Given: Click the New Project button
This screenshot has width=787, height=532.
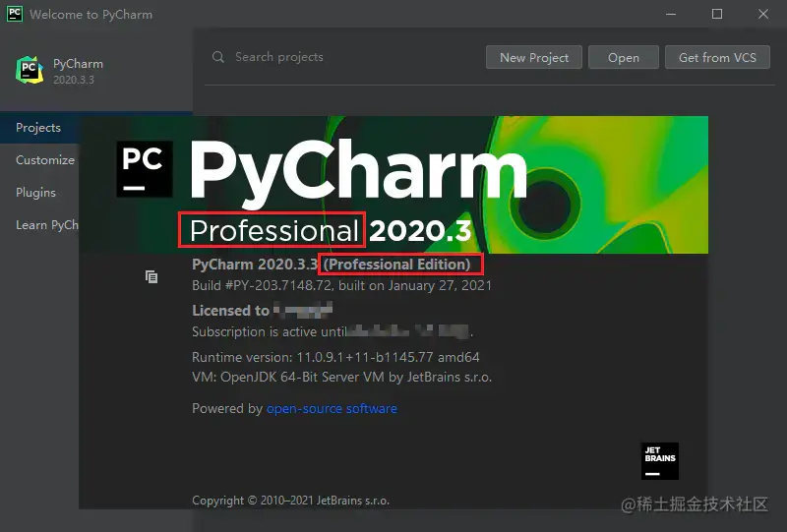Looking at the screenshot, I should tap(534, 57).
